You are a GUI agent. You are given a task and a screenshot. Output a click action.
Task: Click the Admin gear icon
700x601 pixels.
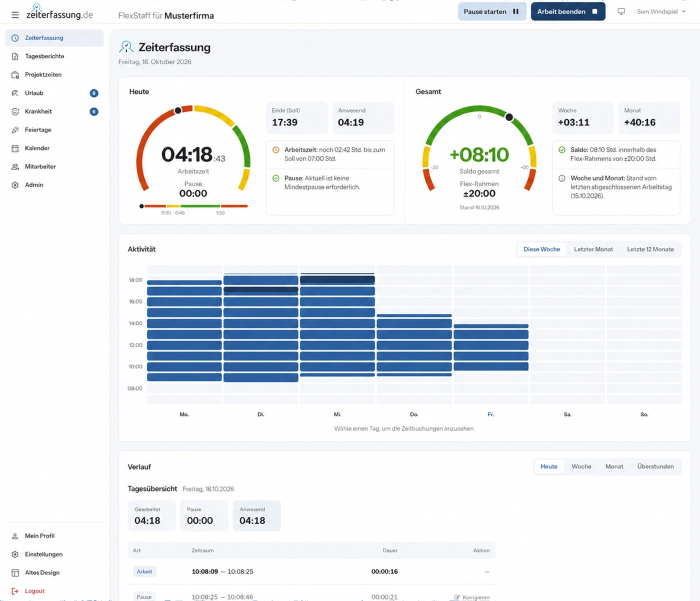(x=15, y=185)
